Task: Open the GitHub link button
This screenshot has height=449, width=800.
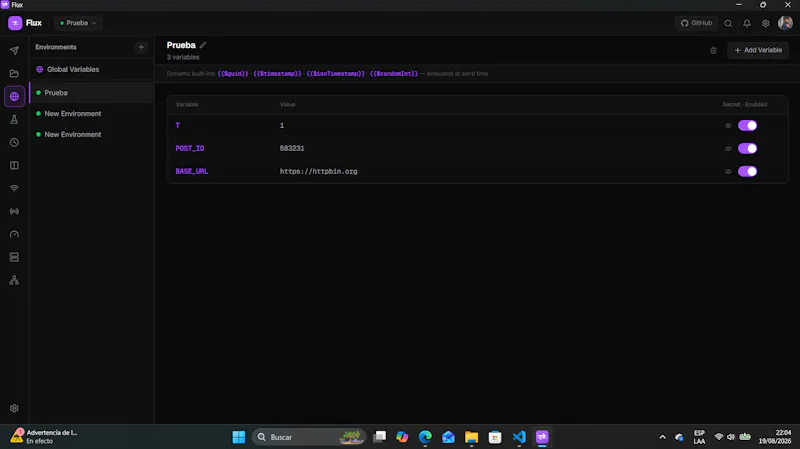Action: [696, 23]
